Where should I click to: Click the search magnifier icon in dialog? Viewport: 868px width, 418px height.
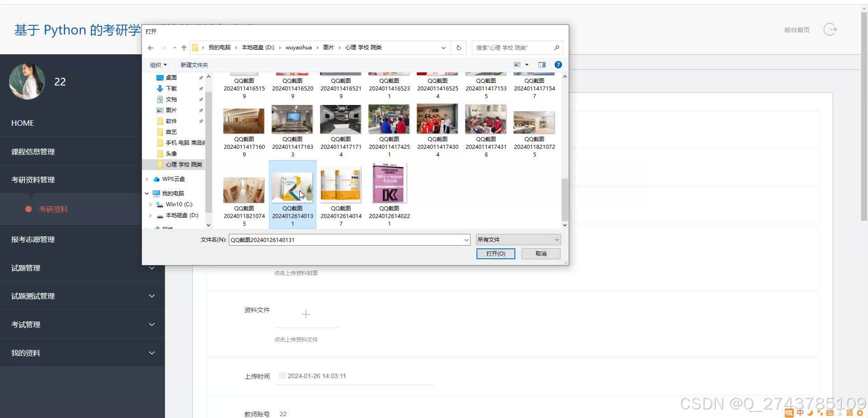(x=557, y=47)
